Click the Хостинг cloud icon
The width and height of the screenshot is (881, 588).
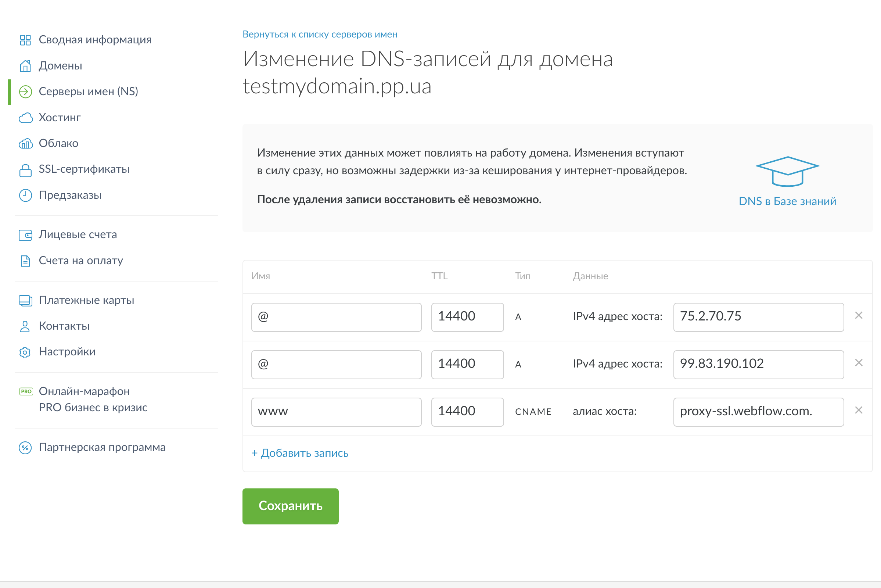coord(25,118)
